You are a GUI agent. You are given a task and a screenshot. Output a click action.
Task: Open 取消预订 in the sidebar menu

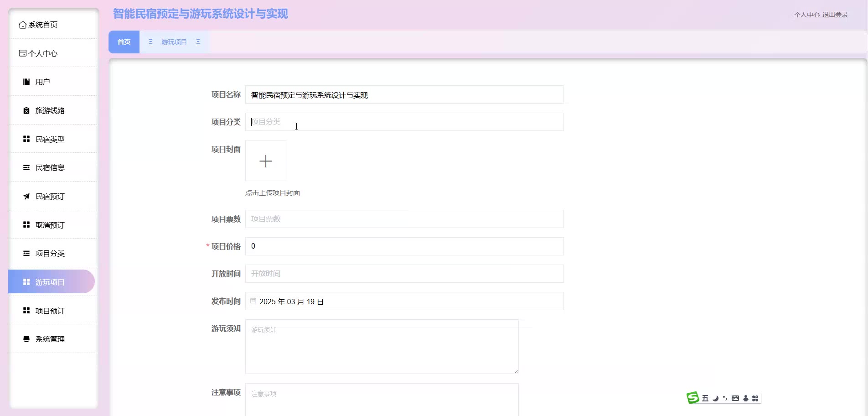click(x=54, y=225)
